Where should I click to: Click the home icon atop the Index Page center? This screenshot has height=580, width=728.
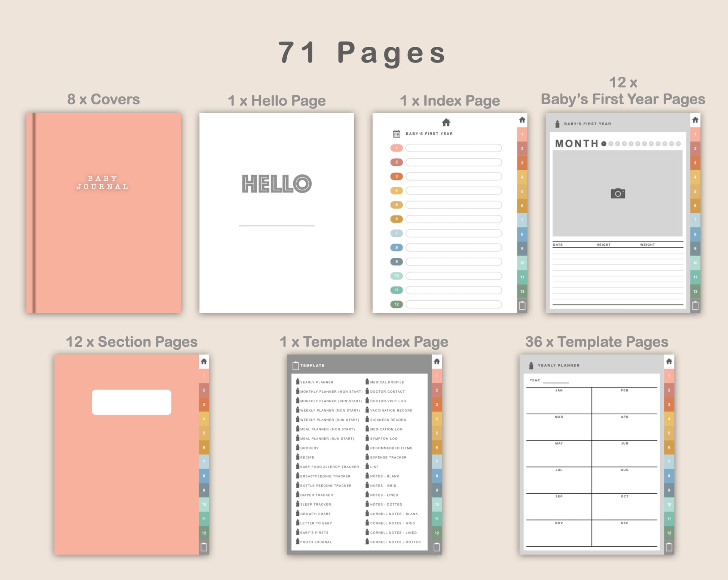(446, 122)
